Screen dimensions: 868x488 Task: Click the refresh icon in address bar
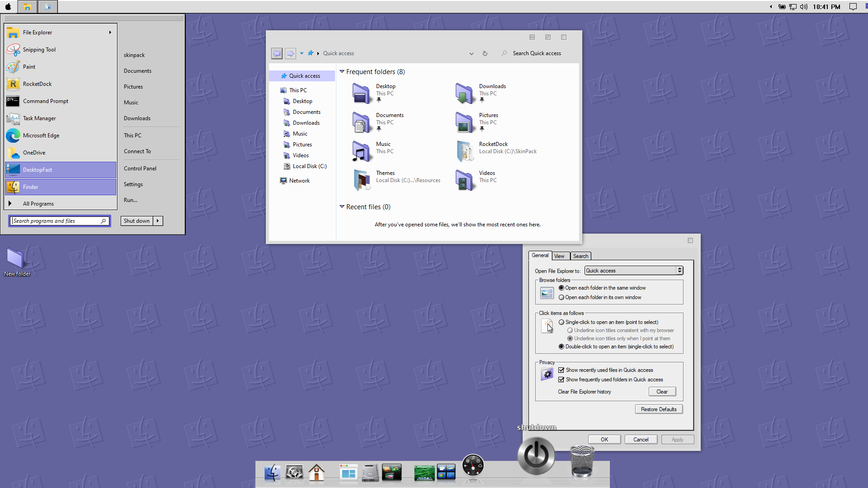(485, 53)
